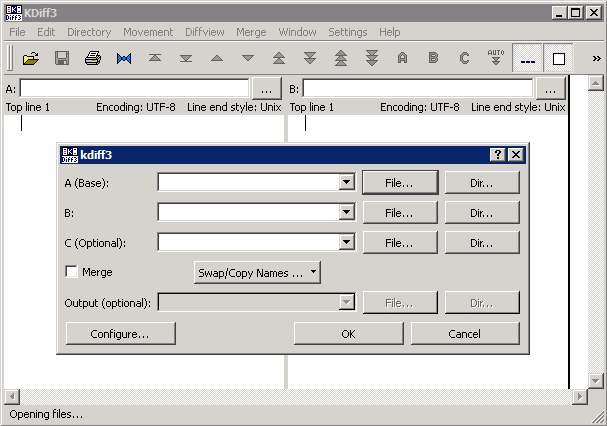Viewport: 607px width, 426px height.
Task: Expand the A (Base) combo box dropdown
Action: (x=347, y=183)
